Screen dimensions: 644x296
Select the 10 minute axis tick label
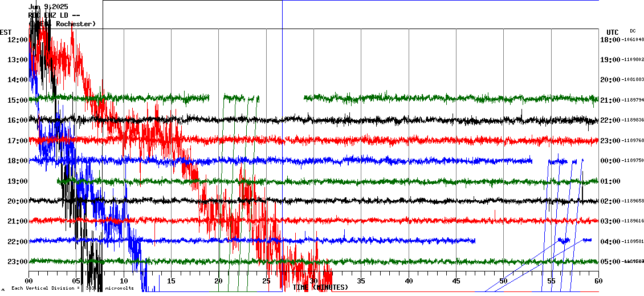point(124,281)
